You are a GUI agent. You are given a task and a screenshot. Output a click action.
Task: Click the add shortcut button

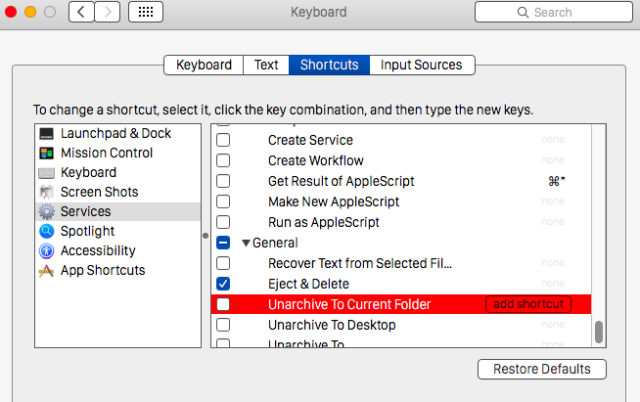coord(528,304)
